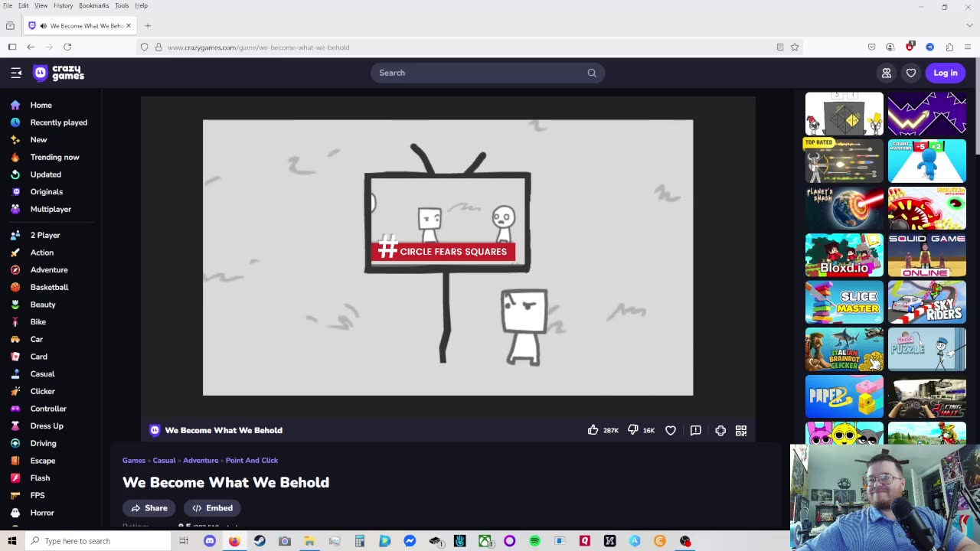
Task: Click the Log in button
Action: click(x=946, y=73)
